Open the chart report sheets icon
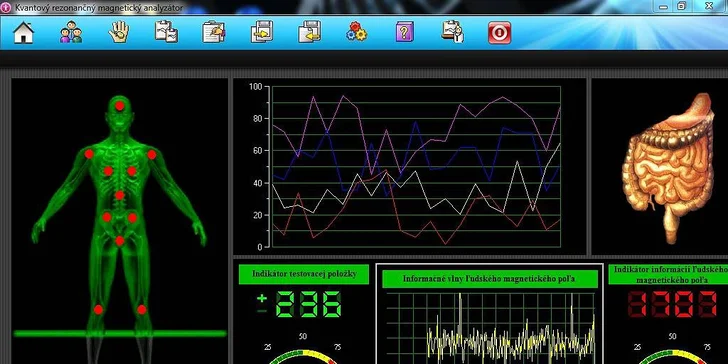This screenshot has height=364, width=728. (166, 32)
